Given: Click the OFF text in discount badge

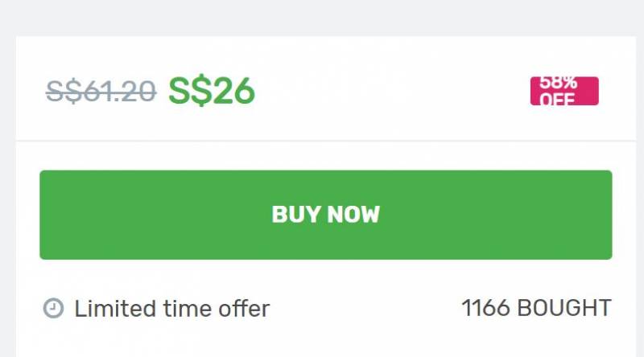Looking at the screenshot, I should (558, 100).
